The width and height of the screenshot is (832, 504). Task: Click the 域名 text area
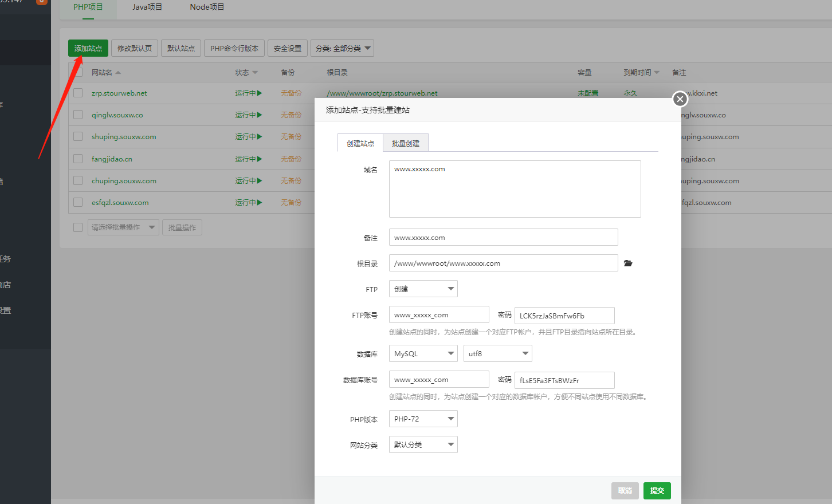point(515,189)
